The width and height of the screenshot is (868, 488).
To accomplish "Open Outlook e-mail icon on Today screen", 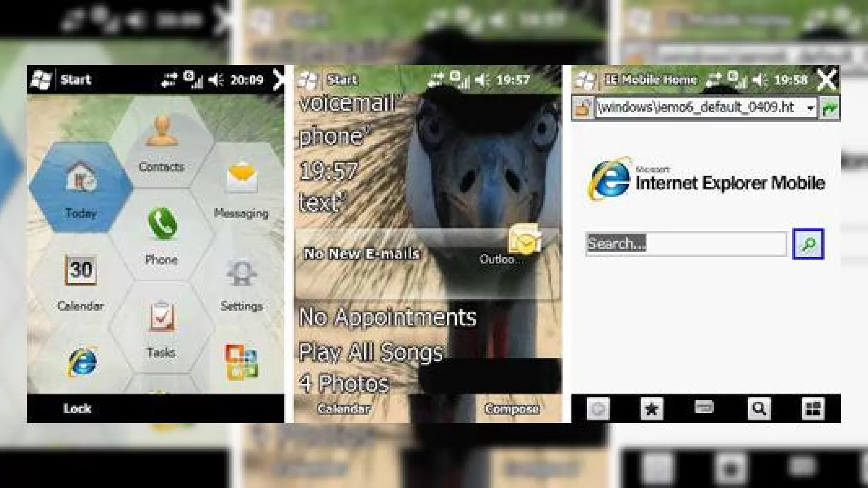I will (524, 240).
